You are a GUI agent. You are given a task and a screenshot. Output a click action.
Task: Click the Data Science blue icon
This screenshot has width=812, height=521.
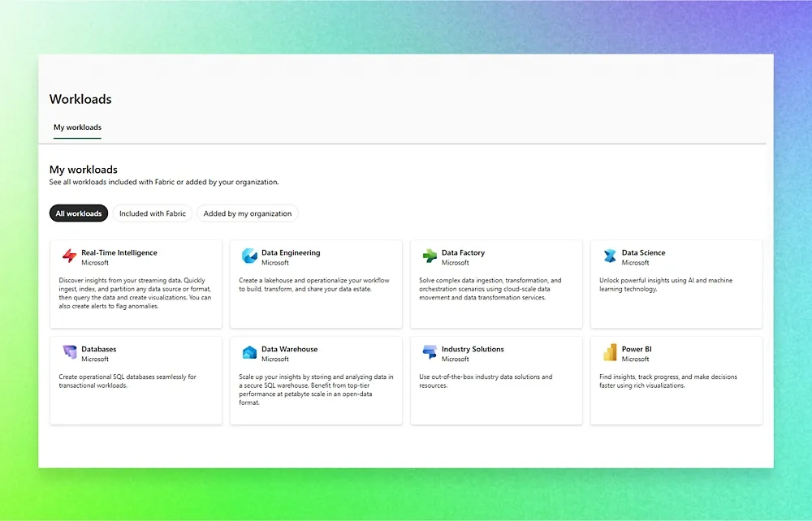(610, 256)
